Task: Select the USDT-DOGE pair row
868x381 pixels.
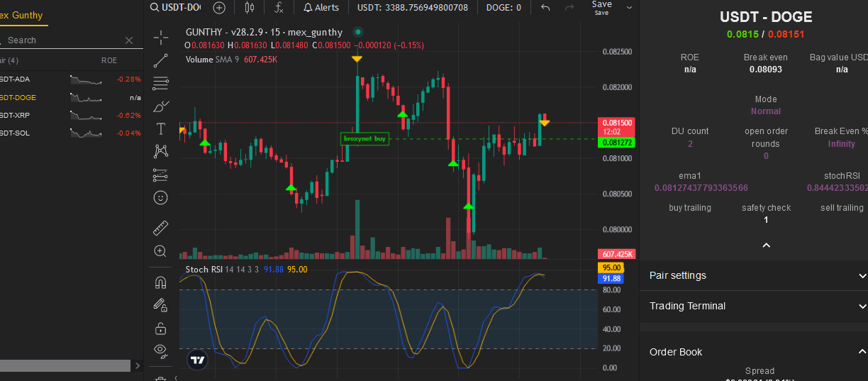Action: pos(71,97)
